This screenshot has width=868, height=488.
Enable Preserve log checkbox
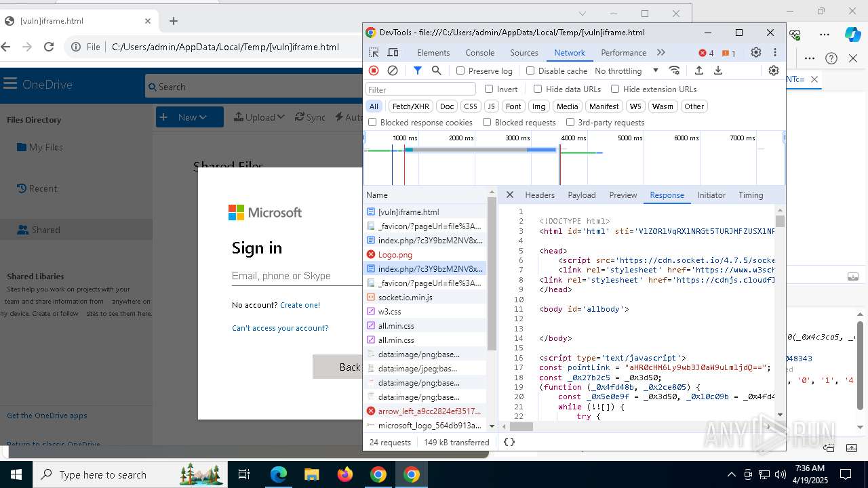coord(460,70)
